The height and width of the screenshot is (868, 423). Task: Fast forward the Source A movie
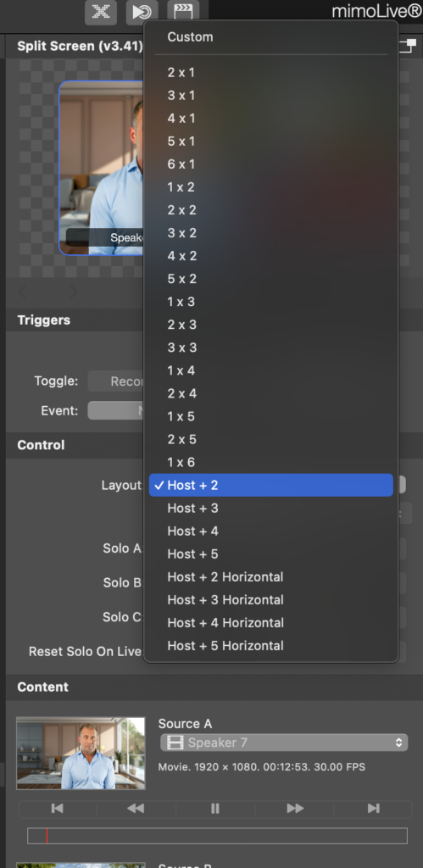[294, 808]
